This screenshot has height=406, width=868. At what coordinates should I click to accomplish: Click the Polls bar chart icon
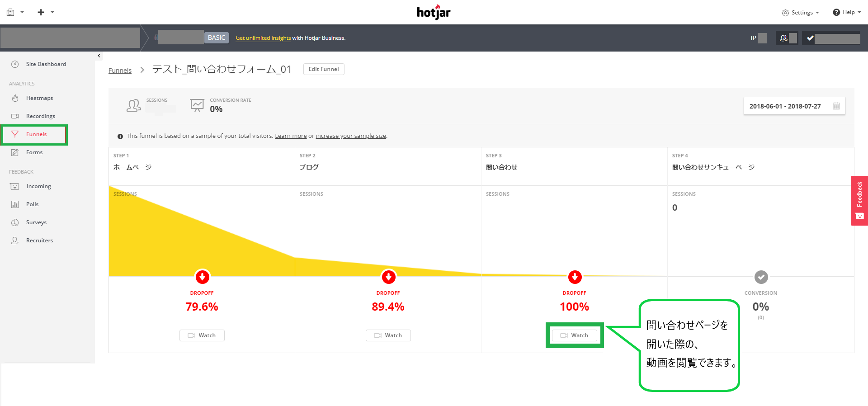(15, 204)
